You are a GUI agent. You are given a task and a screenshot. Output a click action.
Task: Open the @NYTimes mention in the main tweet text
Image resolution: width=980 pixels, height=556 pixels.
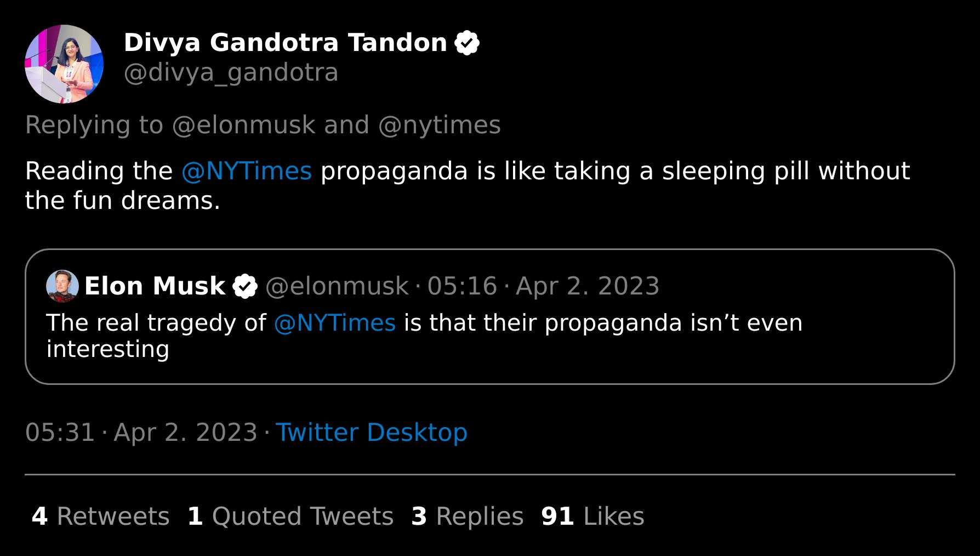[247, 171]
